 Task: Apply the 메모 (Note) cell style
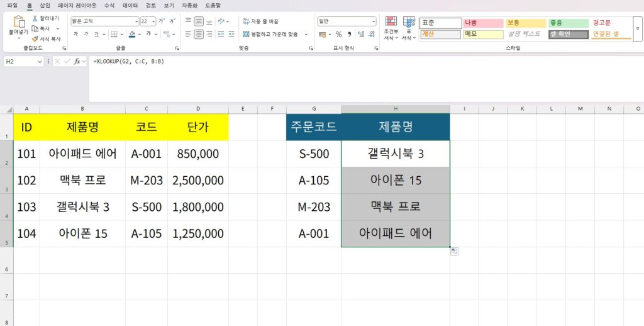pyautogui.click(x=483, y=34)
